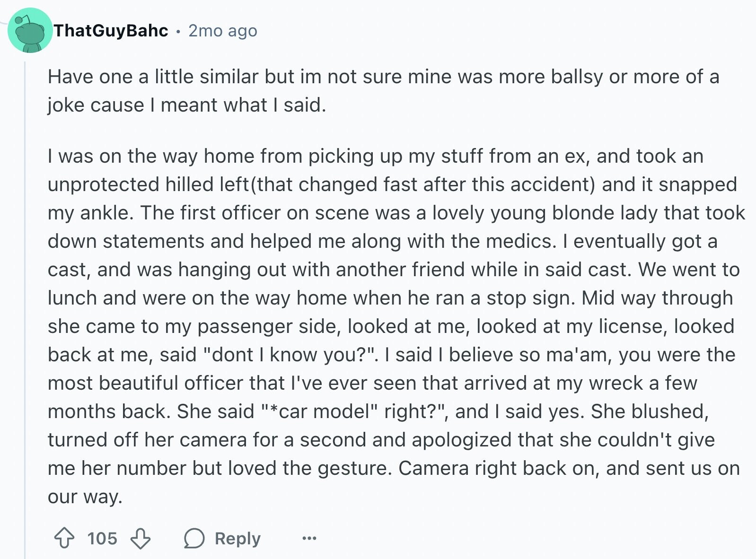Image resolution: width=756 pixels, height=559 pixels.
Task: Click the dot separator after the username
Action: (178, 31)
